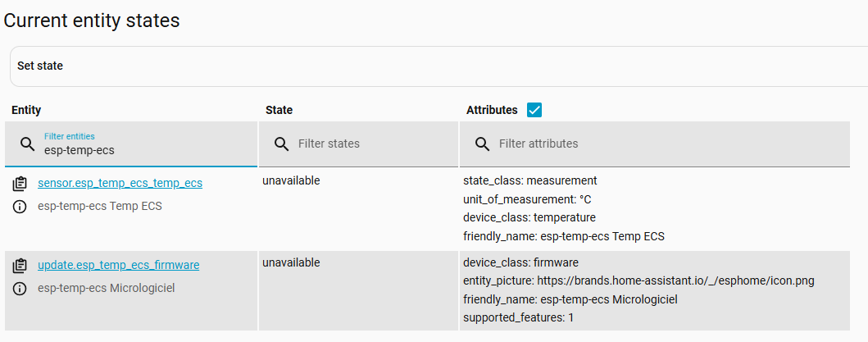Expand the Set state panel

click(439, 66)
